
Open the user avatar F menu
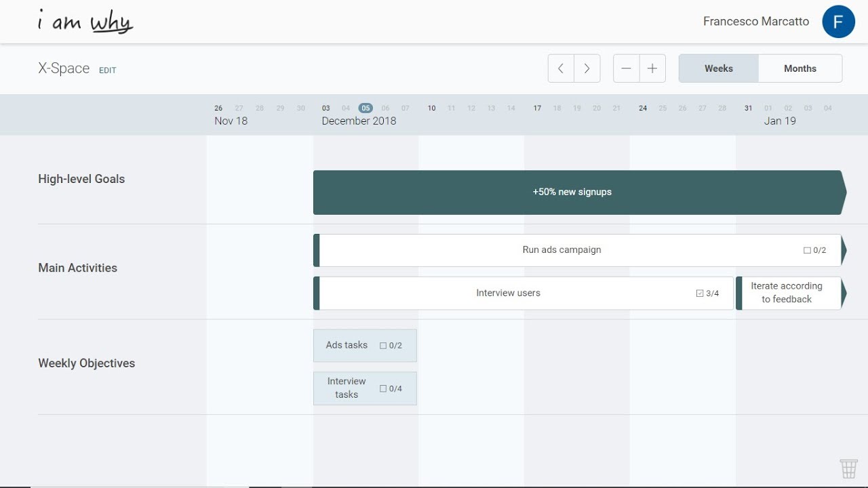click(838, 22)
